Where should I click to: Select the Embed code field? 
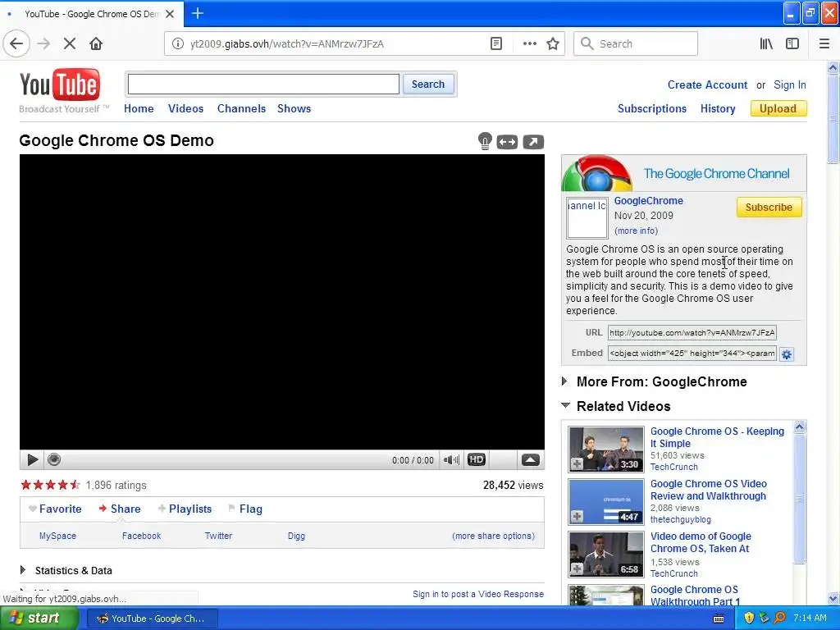click(x=692, y=353)
